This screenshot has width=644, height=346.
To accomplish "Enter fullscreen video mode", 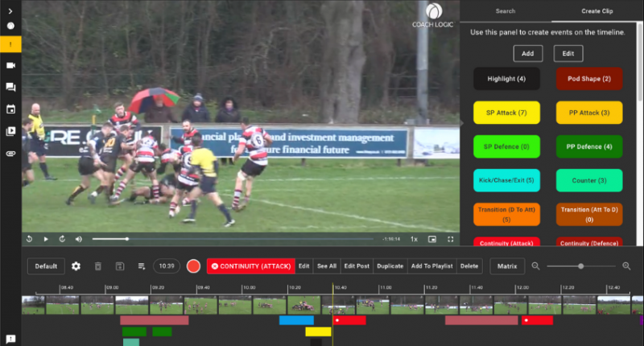I will [451, 239].
